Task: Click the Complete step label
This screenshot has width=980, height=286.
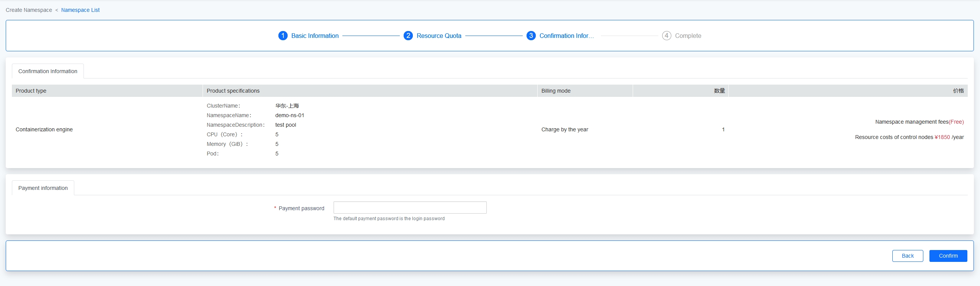Action: click(688, 36)
